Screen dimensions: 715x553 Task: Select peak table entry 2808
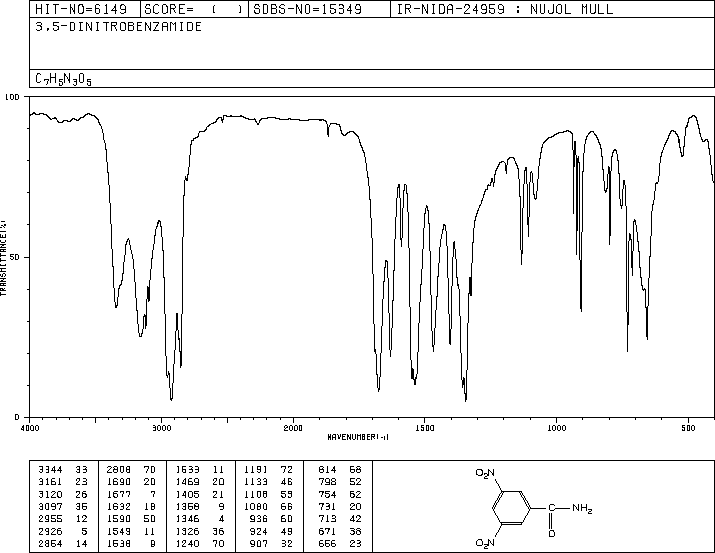click(x=119, y=470)
